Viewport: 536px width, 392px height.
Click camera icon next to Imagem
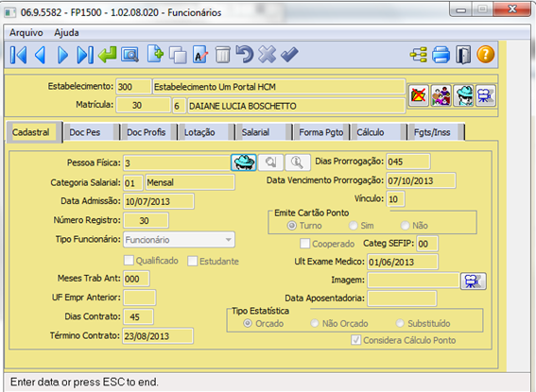473,281
